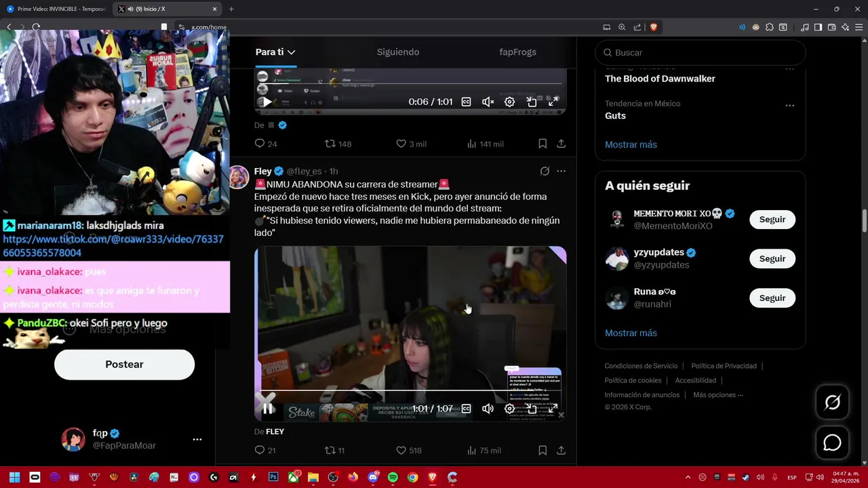This screenshot has height=488, width=868.
Task: Open options for The Blood of Dawnwalker trend
Action: coord(789,68)
